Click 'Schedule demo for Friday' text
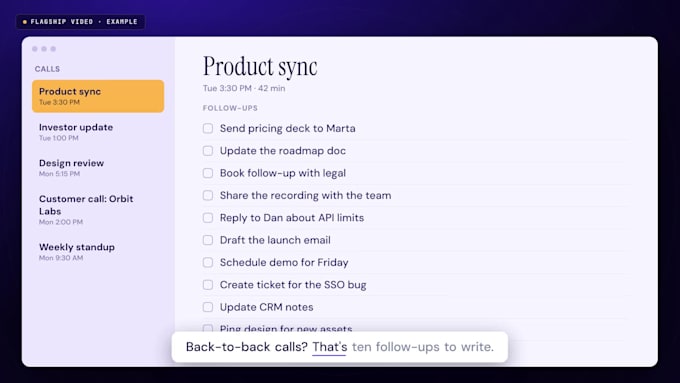 [284, 262]
